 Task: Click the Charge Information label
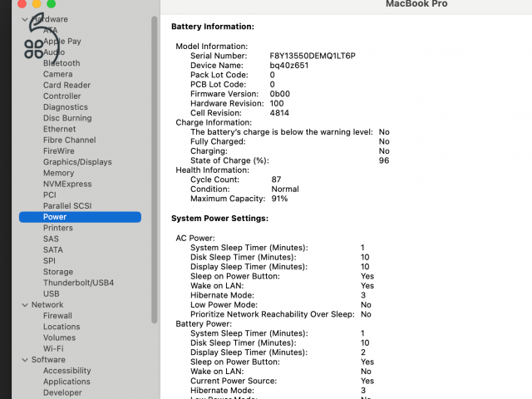pos(214,122)
